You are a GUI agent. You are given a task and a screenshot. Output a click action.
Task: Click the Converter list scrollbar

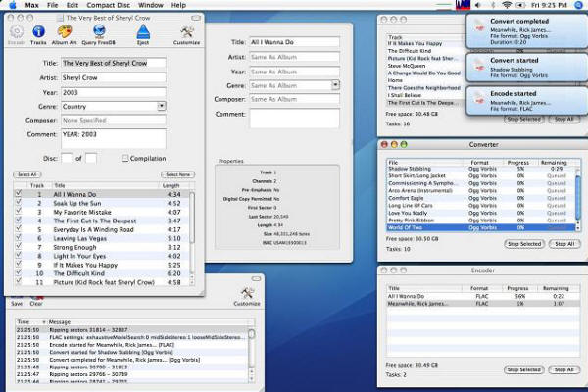coord(578,199)
